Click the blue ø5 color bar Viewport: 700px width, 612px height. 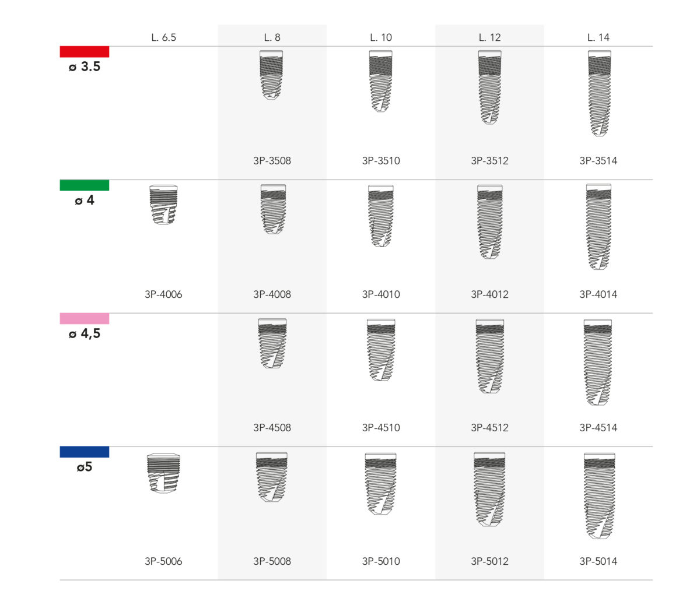[x=85, y=452]
